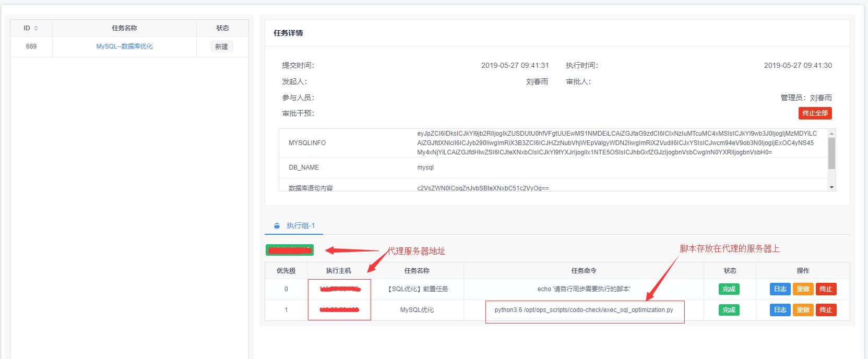Click the 任务命令 column header
The height and width of the screenshot is (359, 868).
coord(584,271)
